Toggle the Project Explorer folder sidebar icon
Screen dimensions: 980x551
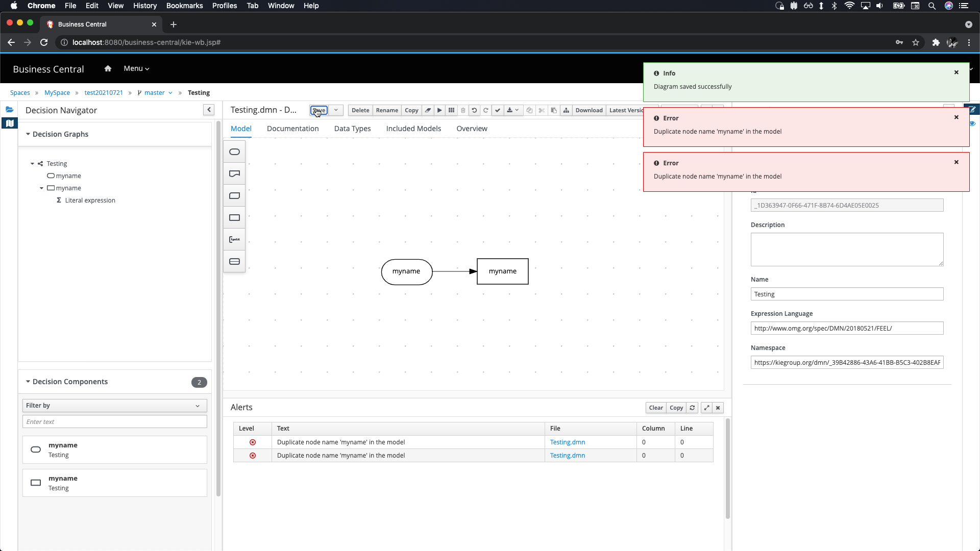point(9,110)
